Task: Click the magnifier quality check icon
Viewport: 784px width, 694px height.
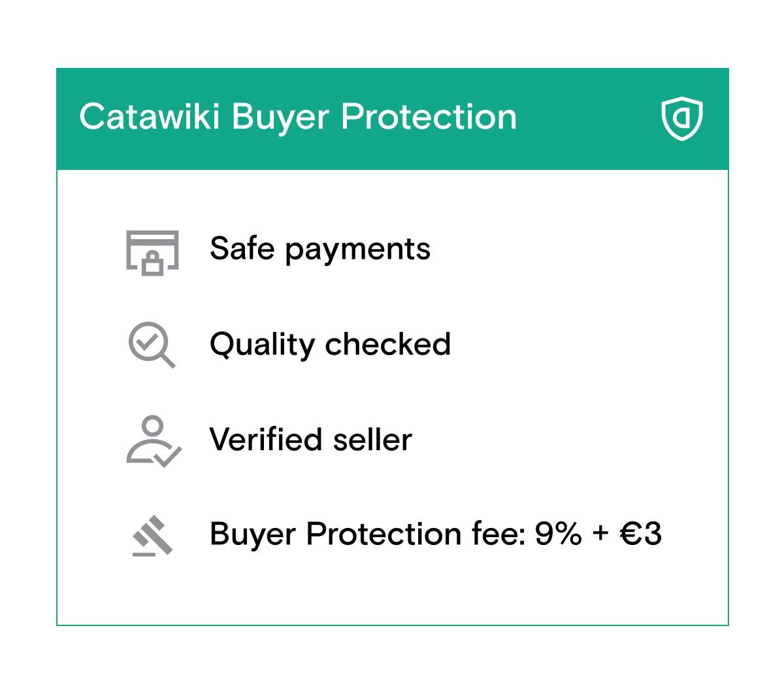Action: 152,344
